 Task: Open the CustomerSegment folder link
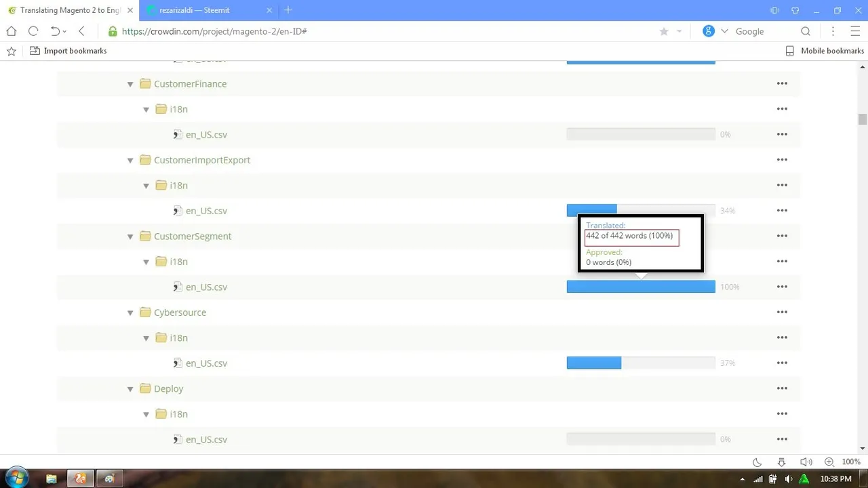(193, 236)
